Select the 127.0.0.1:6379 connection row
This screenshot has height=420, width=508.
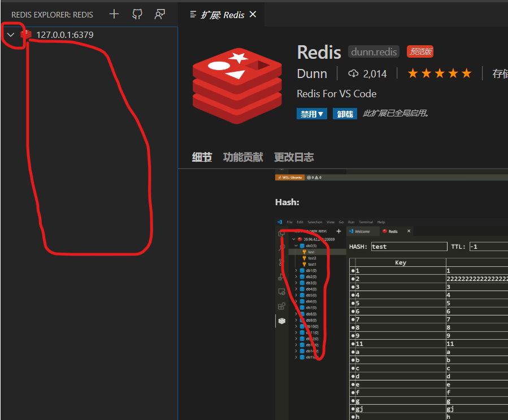[x=89, y=34]
